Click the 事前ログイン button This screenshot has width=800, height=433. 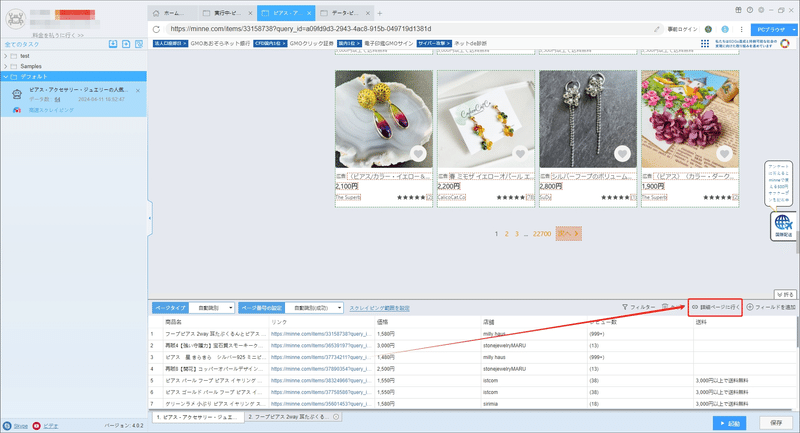[682, 29]
